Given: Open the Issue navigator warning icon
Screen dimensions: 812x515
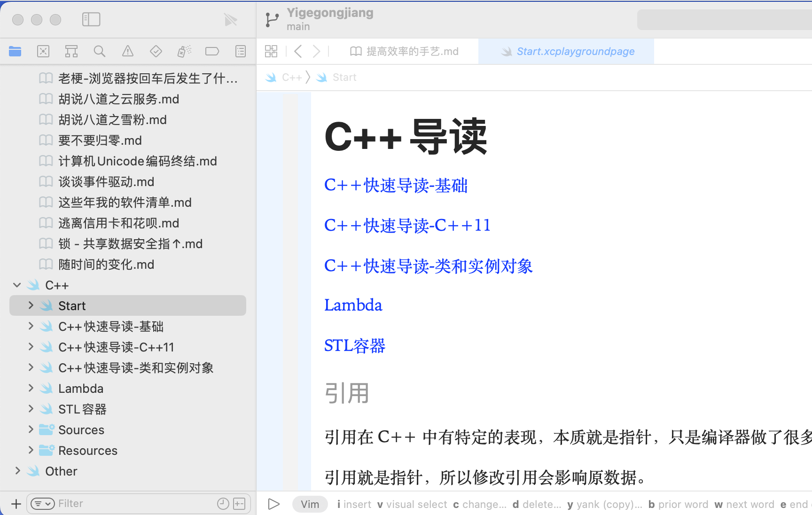Looking at the screenshot, I should point(128,51).
